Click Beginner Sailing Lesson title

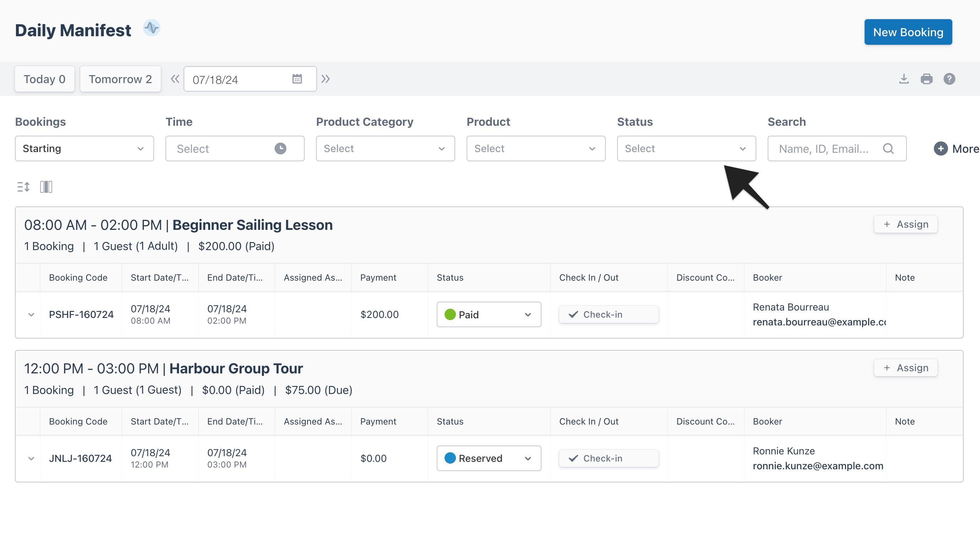252,225
